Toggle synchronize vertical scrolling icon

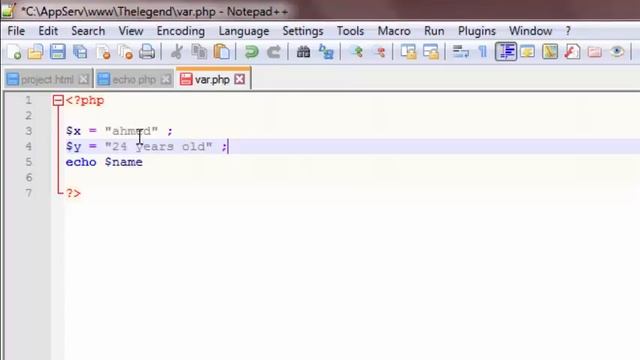click(x=408, y=52)
